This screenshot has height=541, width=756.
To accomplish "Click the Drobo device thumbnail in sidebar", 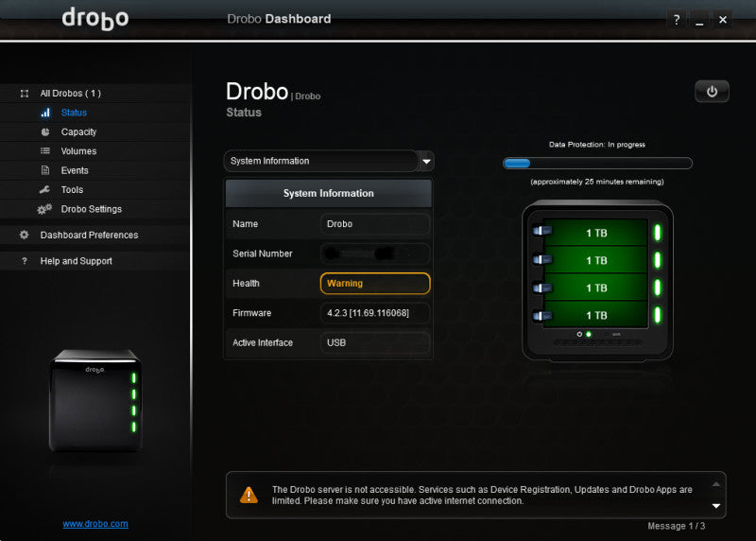I will 95,401.
